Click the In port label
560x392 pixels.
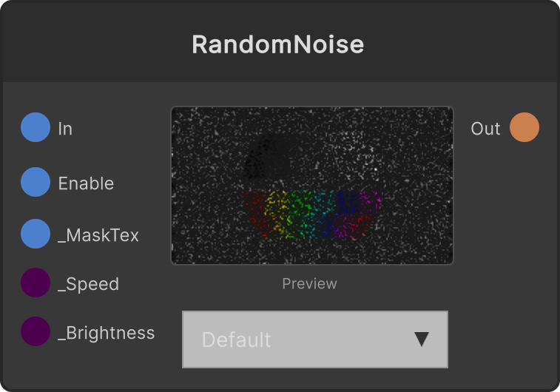pos(65,129)
